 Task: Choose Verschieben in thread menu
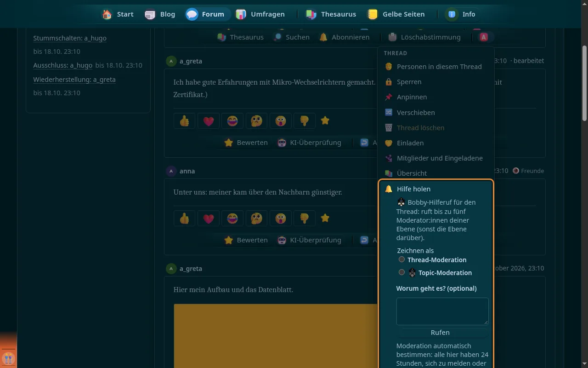[x=435, y=112]
